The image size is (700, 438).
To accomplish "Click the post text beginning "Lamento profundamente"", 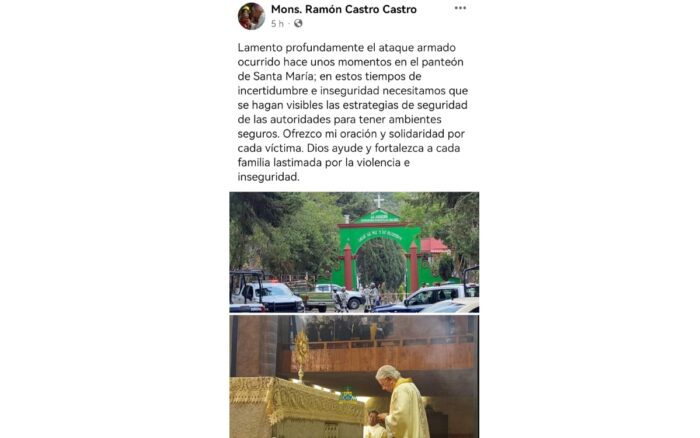I will tap(353, 112).
